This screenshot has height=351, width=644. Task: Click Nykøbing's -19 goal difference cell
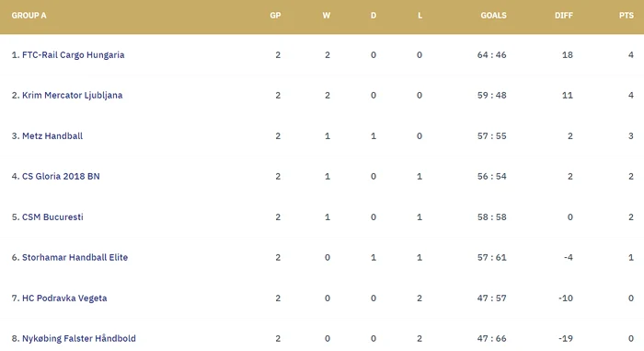coord(566,338)
